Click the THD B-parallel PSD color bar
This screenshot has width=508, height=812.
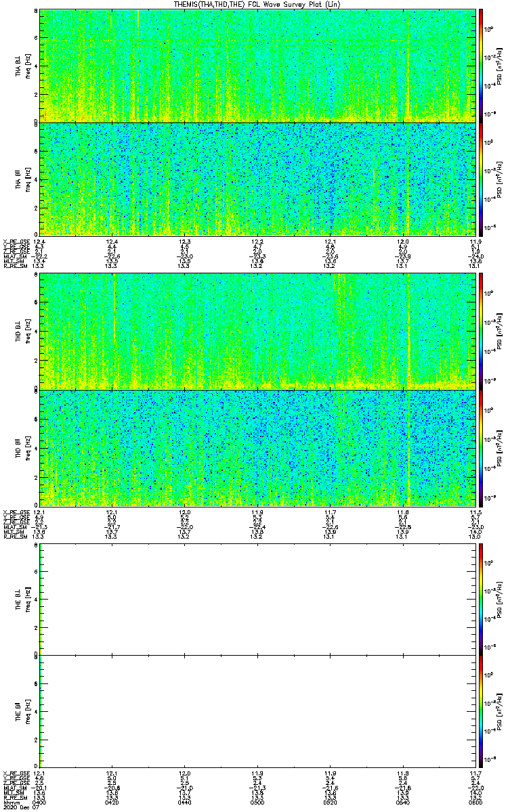tap(481, 447)
